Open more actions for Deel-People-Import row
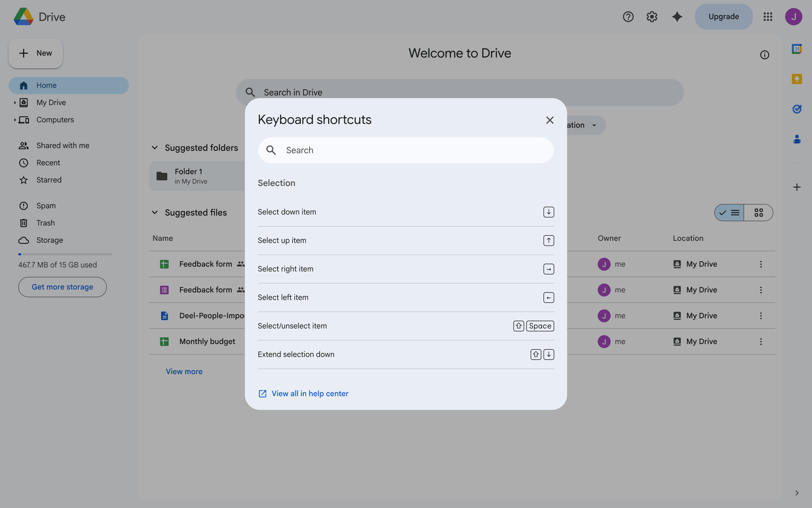 pyautogui.click(x=761, y=316)
